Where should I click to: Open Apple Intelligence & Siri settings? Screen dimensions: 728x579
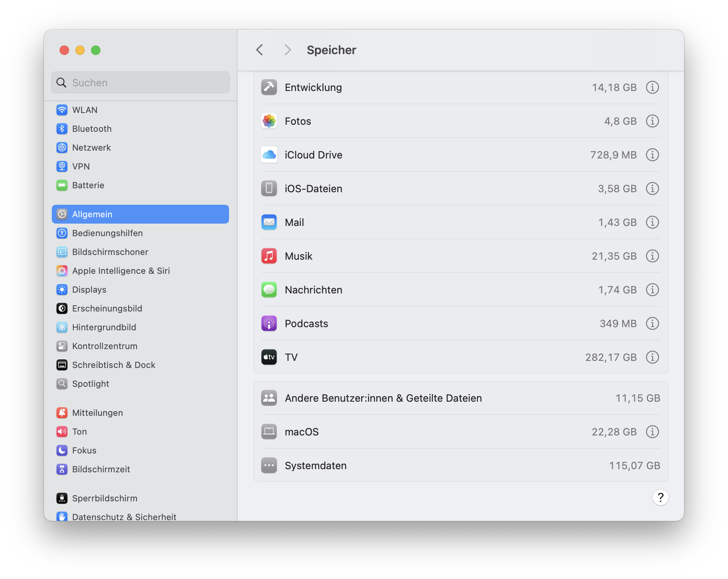pos(140,271)
